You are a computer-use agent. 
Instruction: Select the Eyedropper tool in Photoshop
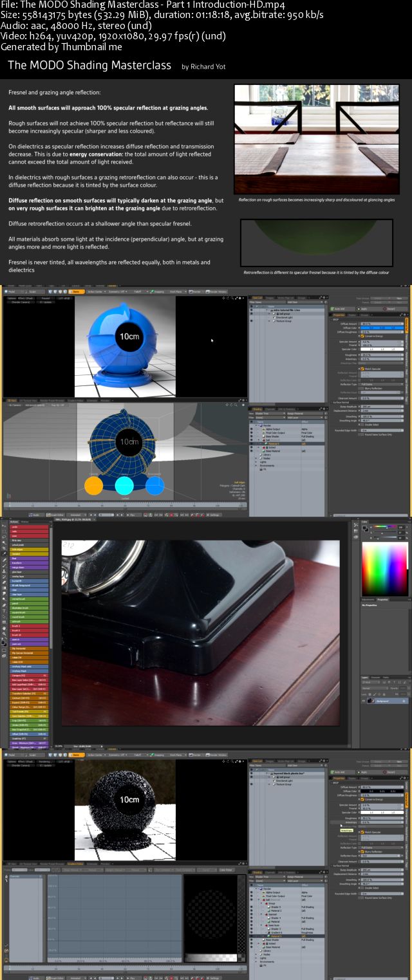pyautogui.click(x=3, y=553)
